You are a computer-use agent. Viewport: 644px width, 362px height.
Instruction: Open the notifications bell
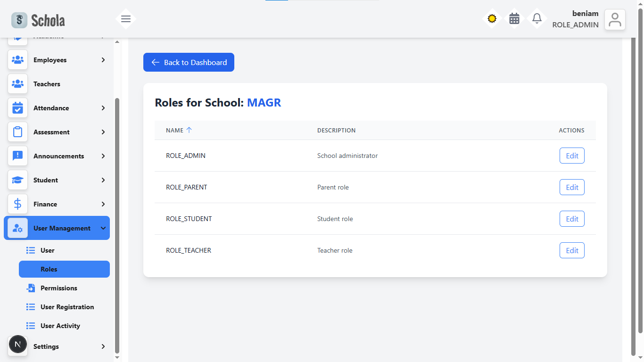pos(537,19)
